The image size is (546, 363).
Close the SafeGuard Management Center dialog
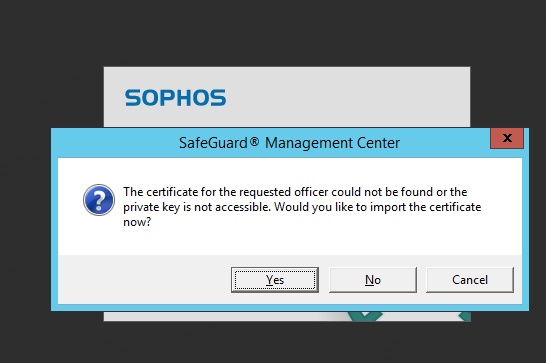click(x=507, y=138)
